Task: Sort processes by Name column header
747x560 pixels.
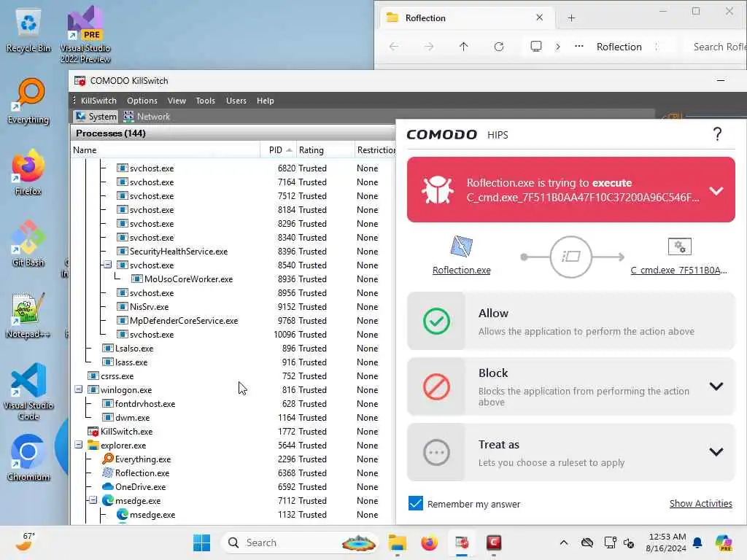Action: click(x=165, y=150)
